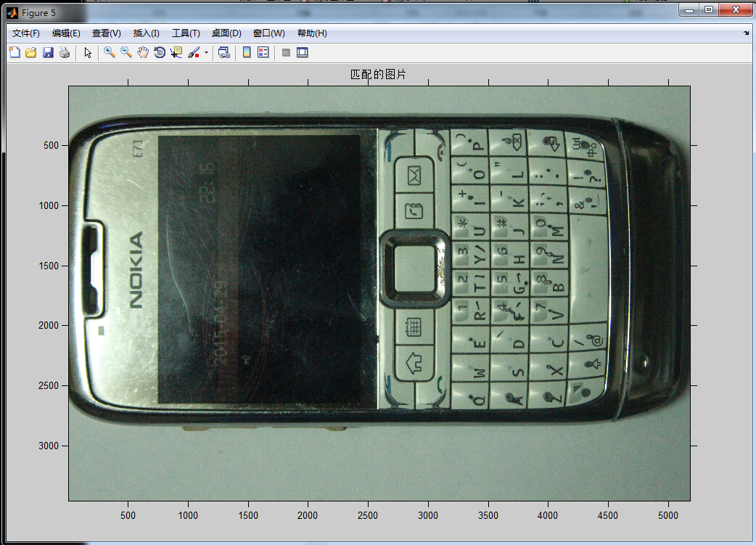The height and width of the screenshot is (545, 756).
Task: Insert a colorbar using the toolbar icon
Action: coord(247,52)
